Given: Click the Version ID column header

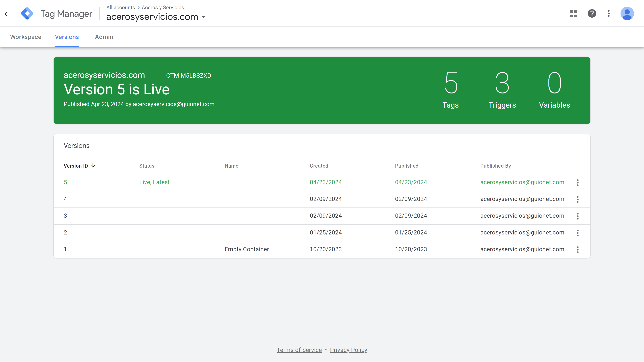Looking at the screenshot, I should (x=76, y=166).
